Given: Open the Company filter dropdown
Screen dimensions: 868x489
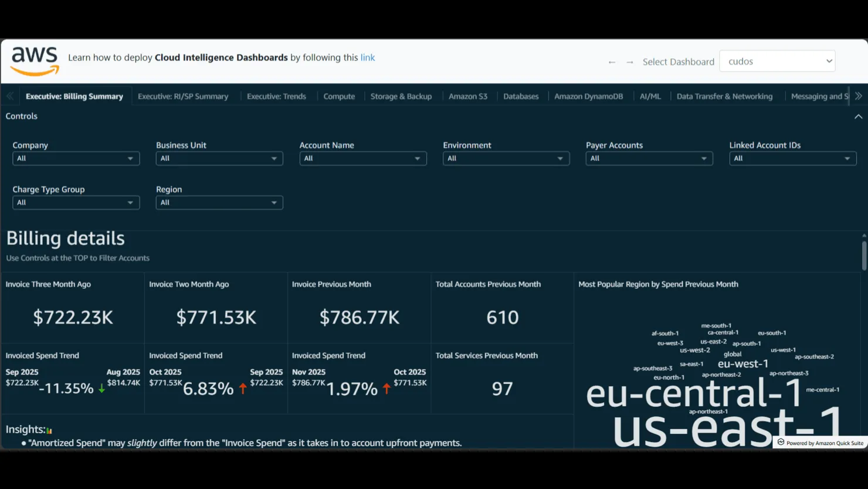Looking at the screenshot, I should tap(76, 158).
